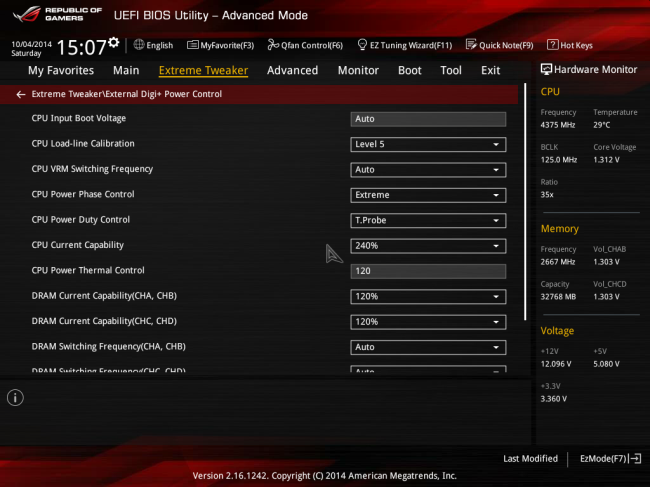Click EZ Tuning Wizard(F11) label

[x=411, y=45]
